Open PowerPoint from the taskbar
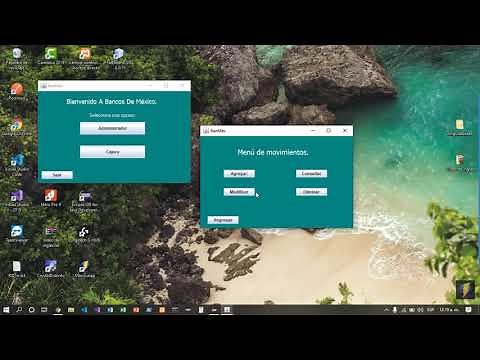Image resolution: width=480 pixels, height=360 pixels. [136, 310]
